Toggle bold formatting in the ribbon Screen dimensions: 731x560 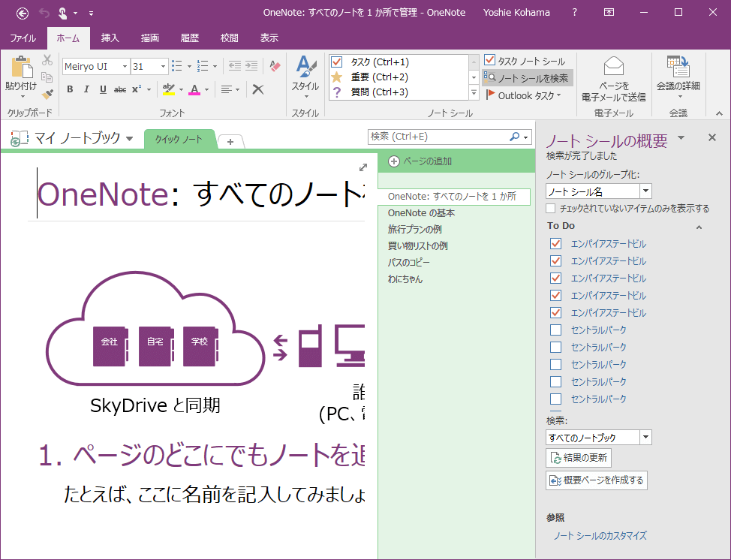pos(70,89)
